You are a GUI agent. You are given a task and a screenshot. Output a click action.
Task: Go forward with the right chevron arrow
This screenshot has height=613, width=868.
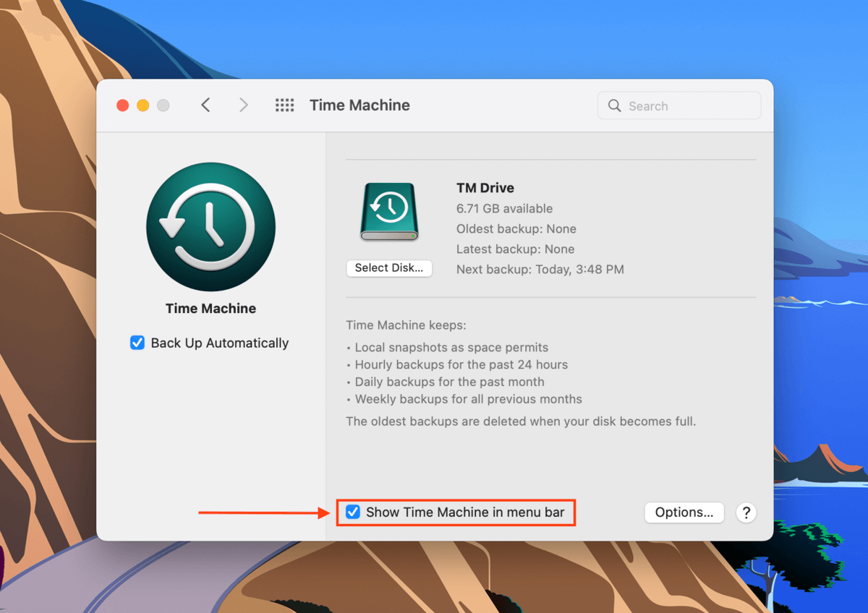[x=244, y=106]
